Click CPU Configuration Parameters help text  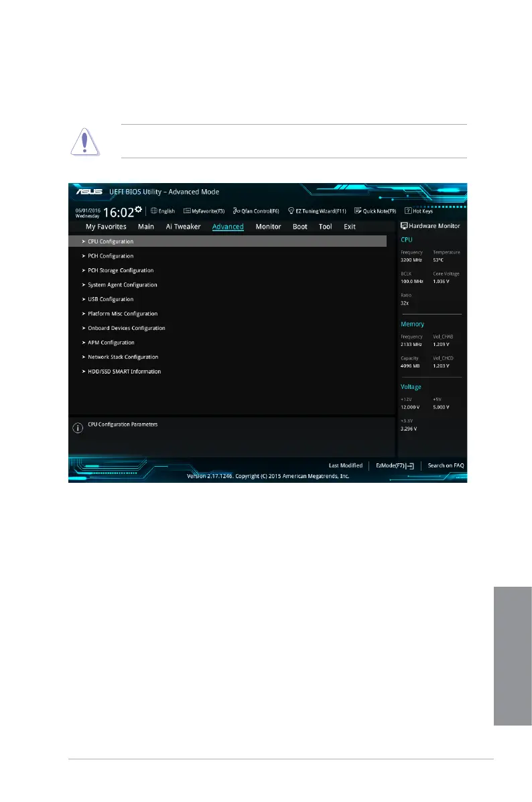point(123,424)
